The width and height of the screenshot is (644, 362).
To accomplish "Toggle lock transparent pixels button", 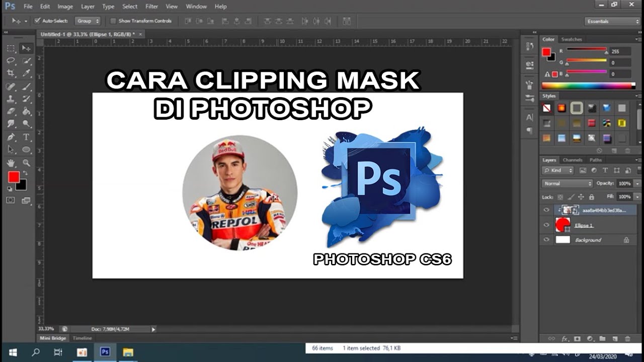I will tap(560, 197).
